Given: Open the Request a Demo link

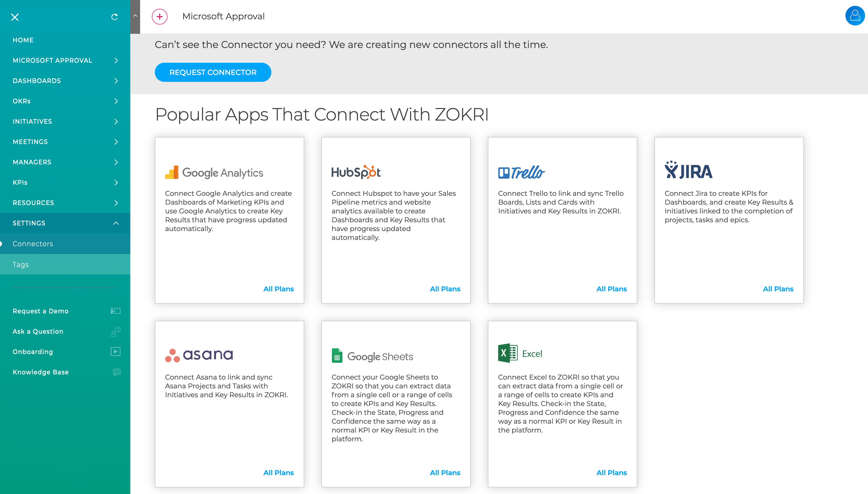Looking at the screenshot, I should click(41, 311).
